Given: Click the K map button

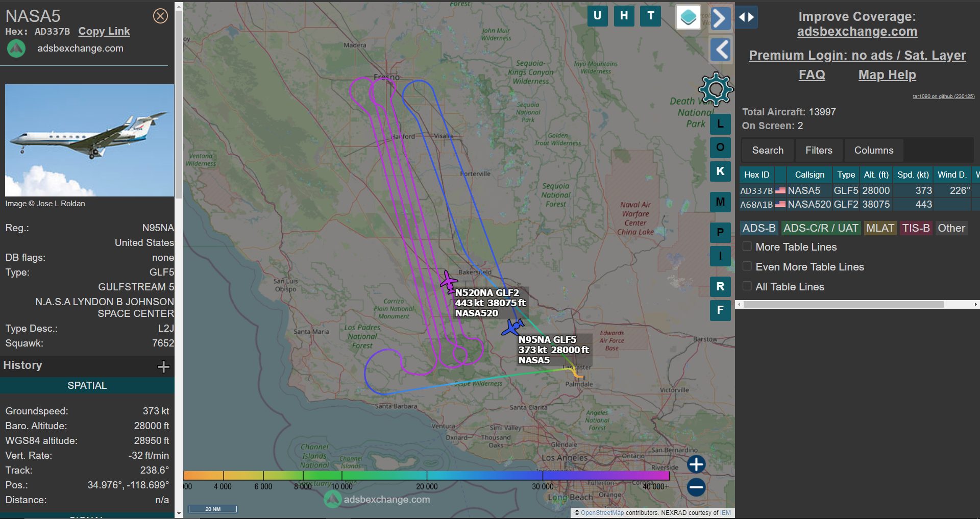Looking at the screenshot, I should (720, 171).
